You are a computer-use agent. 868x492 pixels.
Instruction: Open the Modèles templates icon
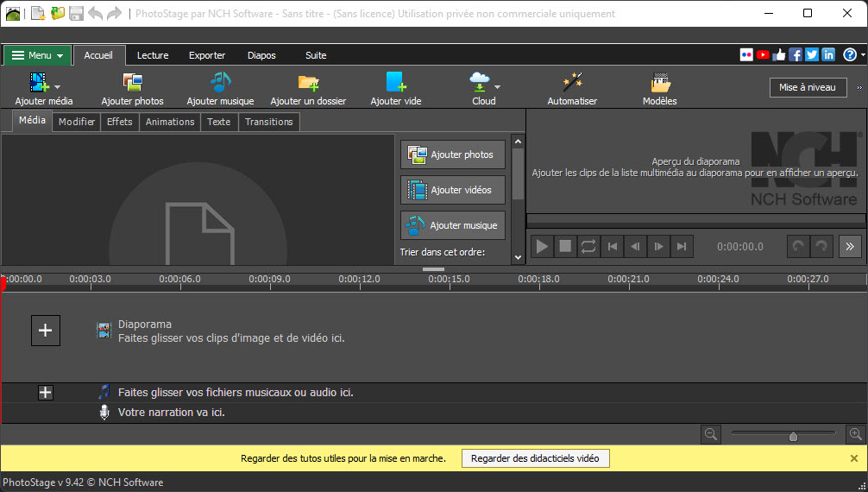pyautogui.click(x=660, y=84)
